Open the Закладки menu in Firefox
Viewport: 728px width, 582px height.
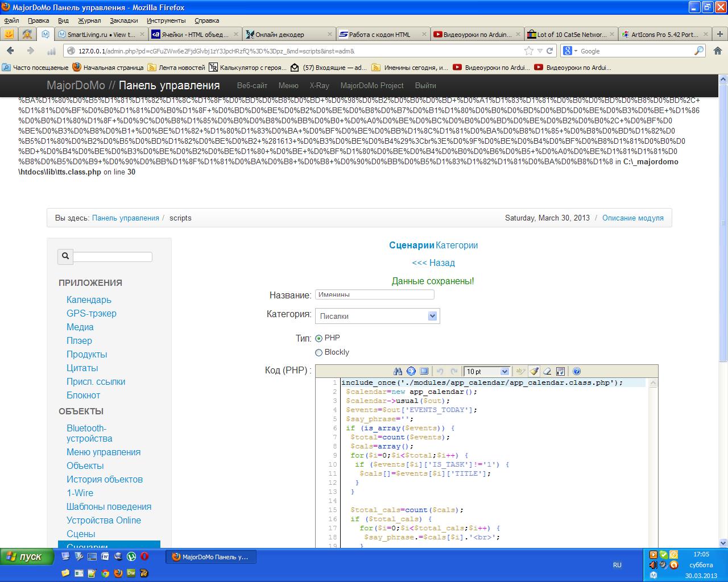click(x=123, y=20)
